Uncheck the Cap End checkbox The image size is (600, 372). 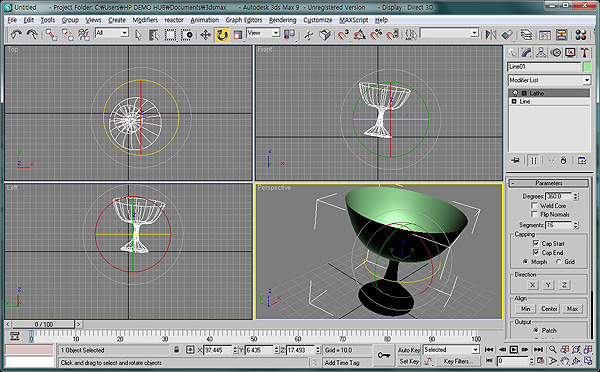point(536,253)
